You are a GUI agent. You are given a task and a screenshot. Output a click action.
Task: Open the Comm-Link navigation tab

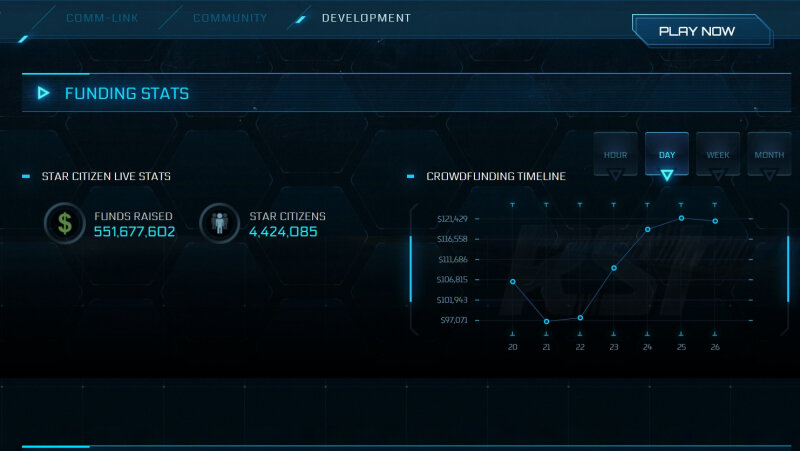coord(102,18)
